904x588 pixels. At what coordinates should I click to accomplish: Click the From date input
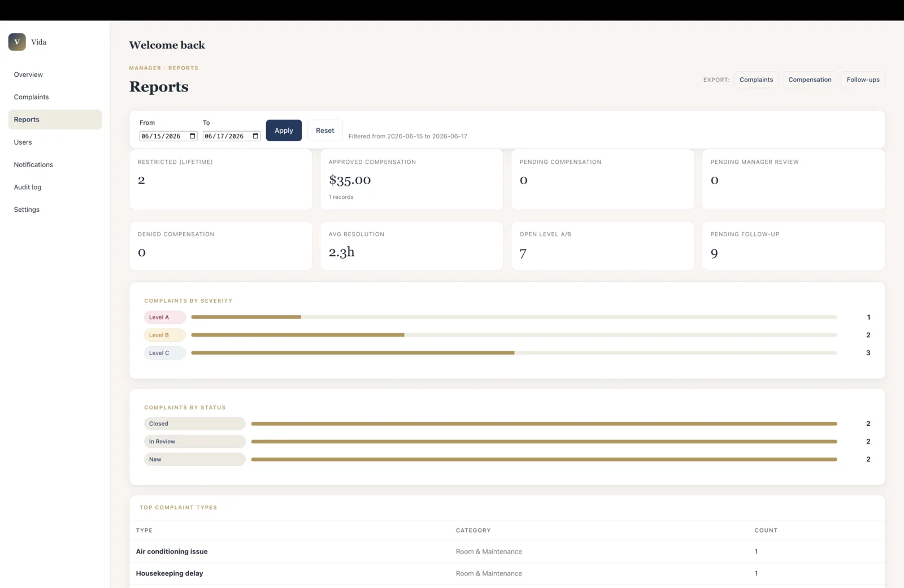(x=168, y=136)
